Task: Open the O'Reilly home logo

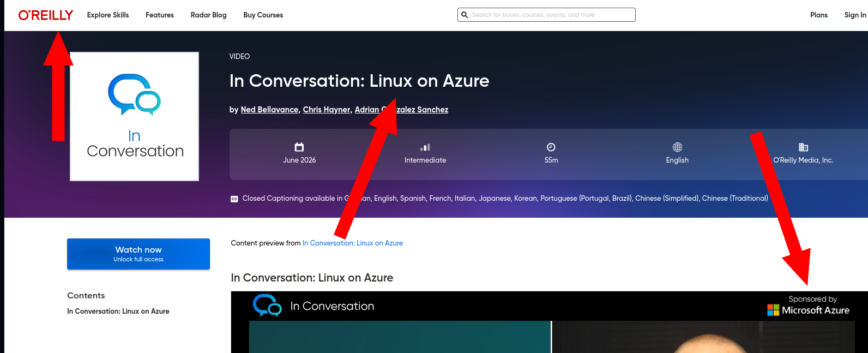Action: click(x=46, y=15)
